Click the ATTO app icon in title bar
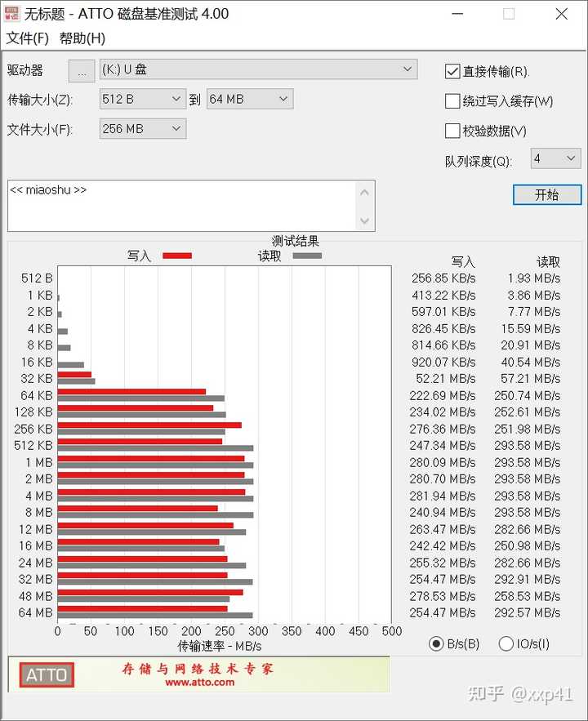 click(x=11, y=14)
